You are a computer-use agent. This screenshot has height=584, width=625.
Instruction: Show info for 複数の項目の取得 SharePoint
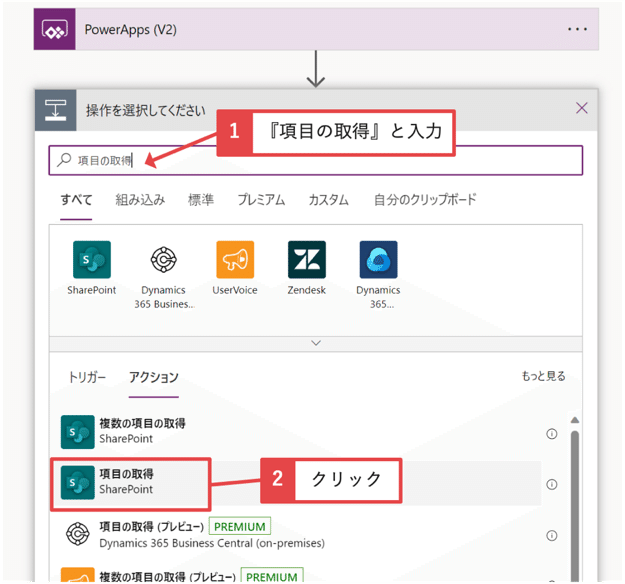tap(552, 434)
